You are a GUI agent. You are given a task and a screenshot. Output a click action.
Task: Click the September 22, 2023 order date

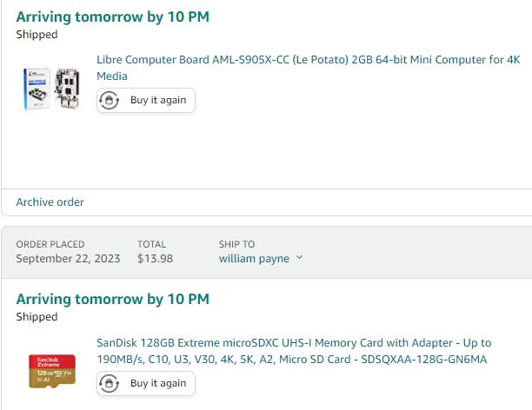pyautogui.click(x=68, y=259)
